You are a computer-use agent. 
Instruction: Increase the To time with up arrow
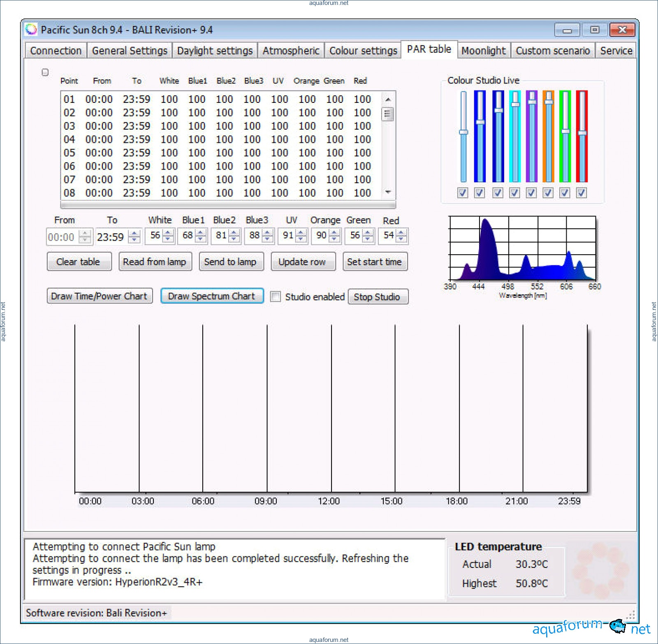(134, 234)
